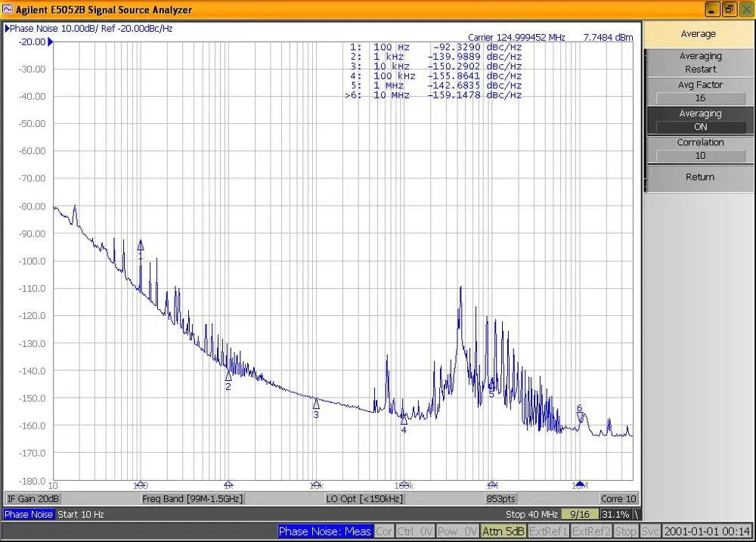Screen dimensions: 756x542
Task: Click the Freq Band [99M-1.5GHz] indicator
Action: 192,499
